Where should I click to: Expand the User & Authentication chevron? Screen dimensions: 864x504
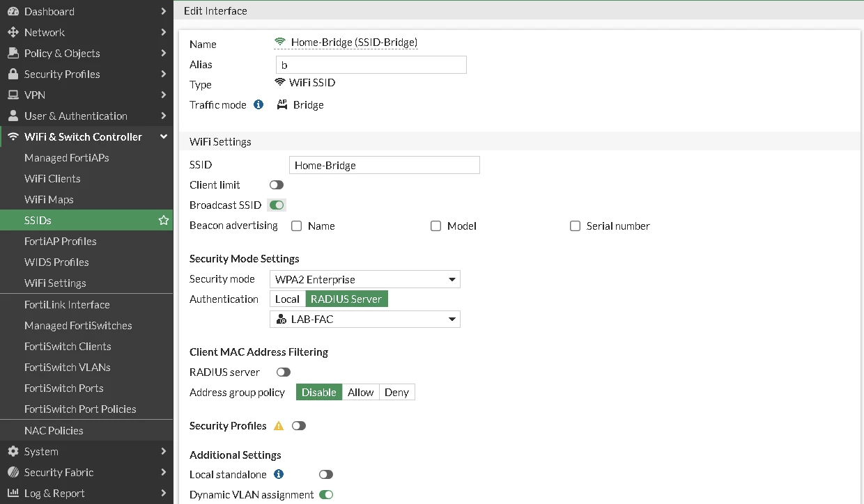(163, 116)
